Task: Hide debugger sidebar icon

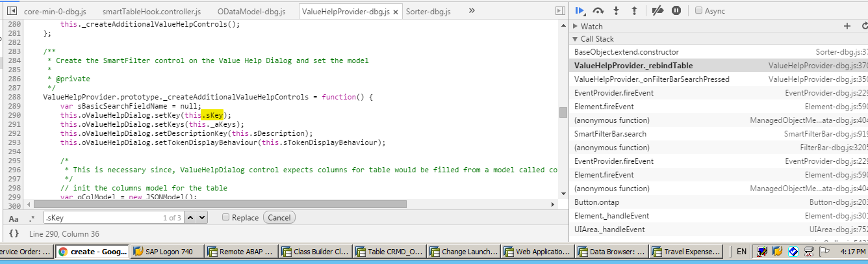Action: (x=559, y=11)
